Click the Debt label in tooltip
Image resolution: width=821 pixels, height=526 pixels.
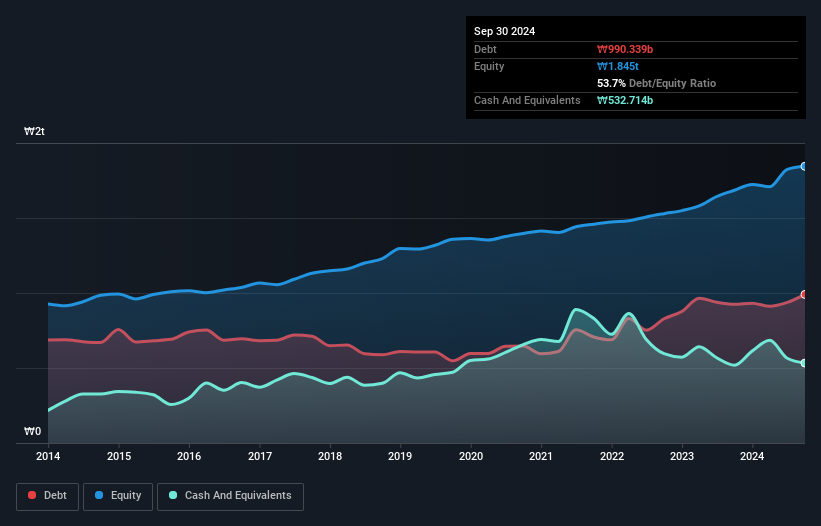pyautogui.click(x=485, y=49)
